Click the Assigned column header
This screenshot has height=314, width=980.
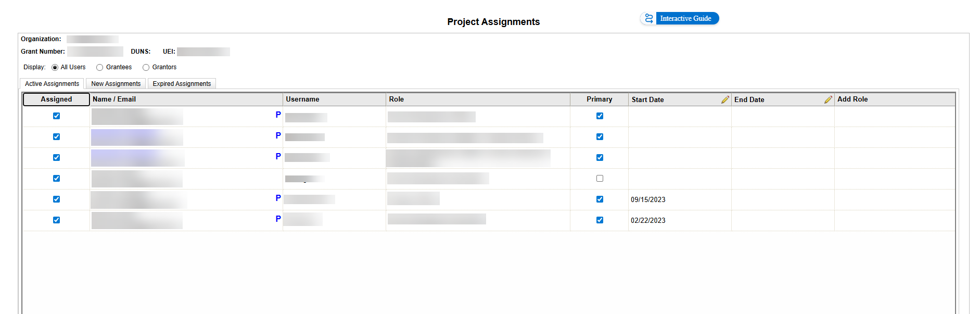coord(56,99)
